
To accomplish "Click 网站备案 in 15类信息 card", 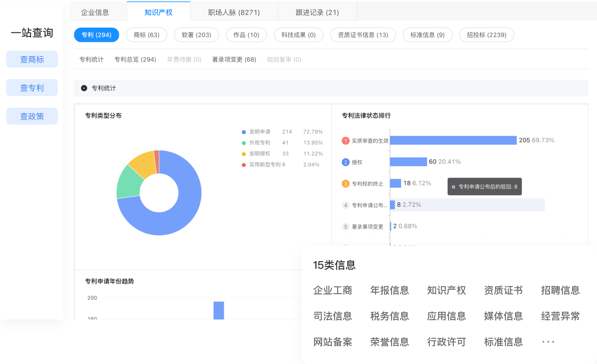I will pyautogui.click(x=333, y=342).
